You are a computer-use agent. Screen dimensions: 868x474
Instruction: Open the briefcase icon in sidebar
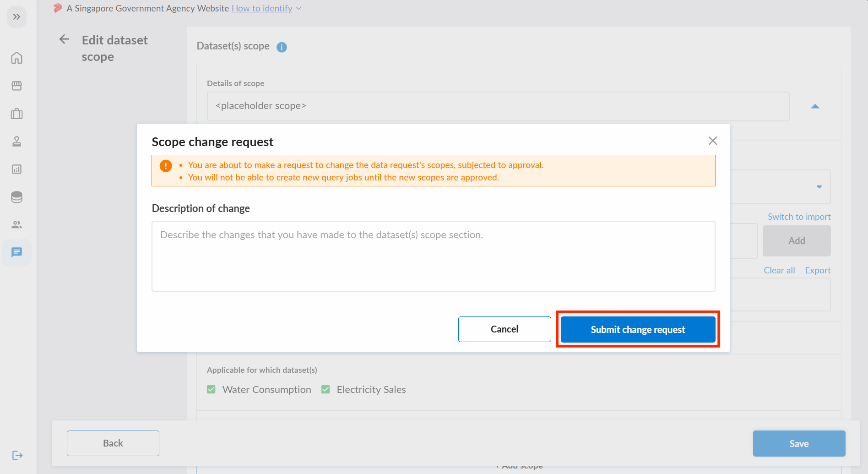(x=16, y=114)
